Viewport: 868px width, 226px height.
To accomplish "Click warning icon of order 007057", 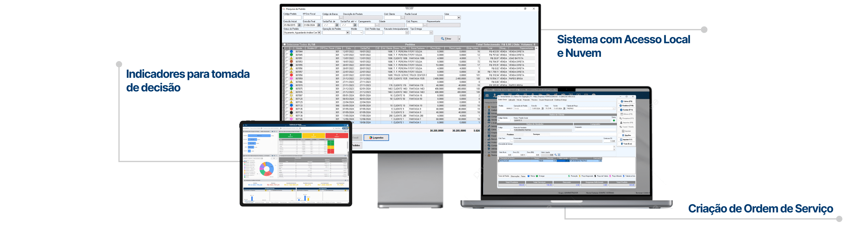I will click(x=291, y=72).
